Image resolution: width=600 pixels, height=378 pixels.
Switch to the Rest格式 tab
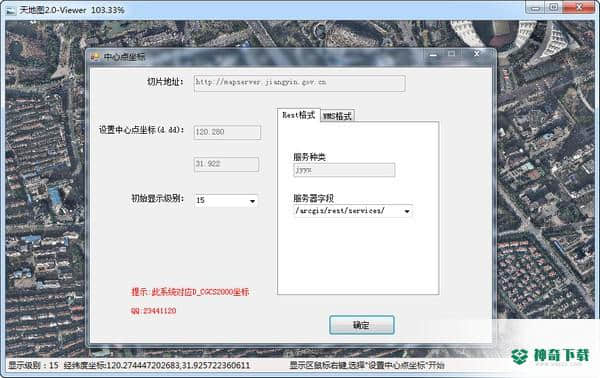tap(298, 115)
